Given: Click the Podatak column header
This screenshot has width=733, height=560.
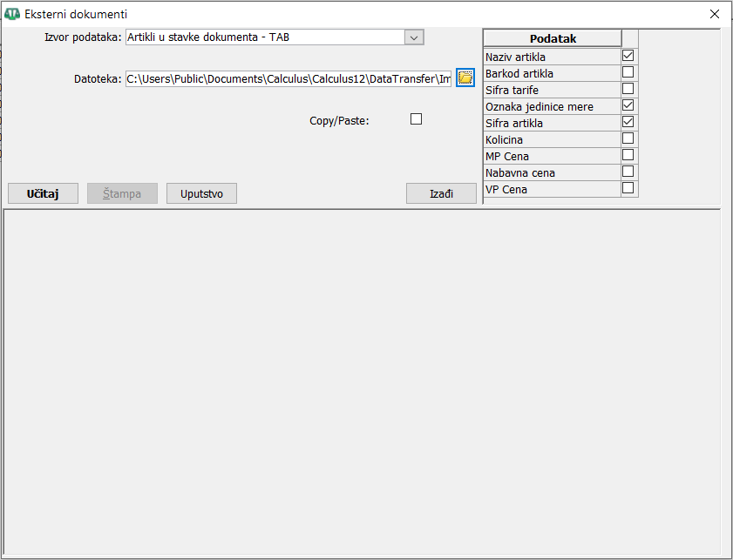Looking at the screenshot, I should (553, 38).
